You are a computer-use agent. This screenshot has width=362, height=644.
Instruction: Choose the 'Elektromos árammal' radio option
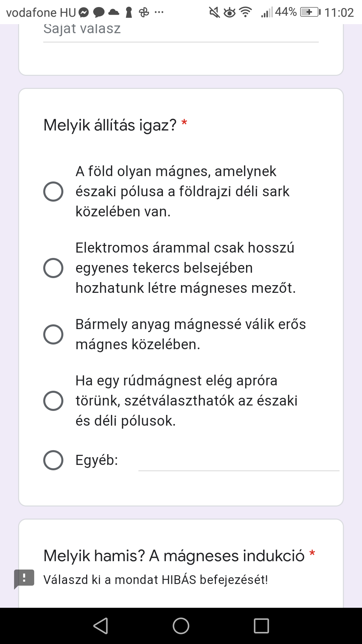(53, 268)
